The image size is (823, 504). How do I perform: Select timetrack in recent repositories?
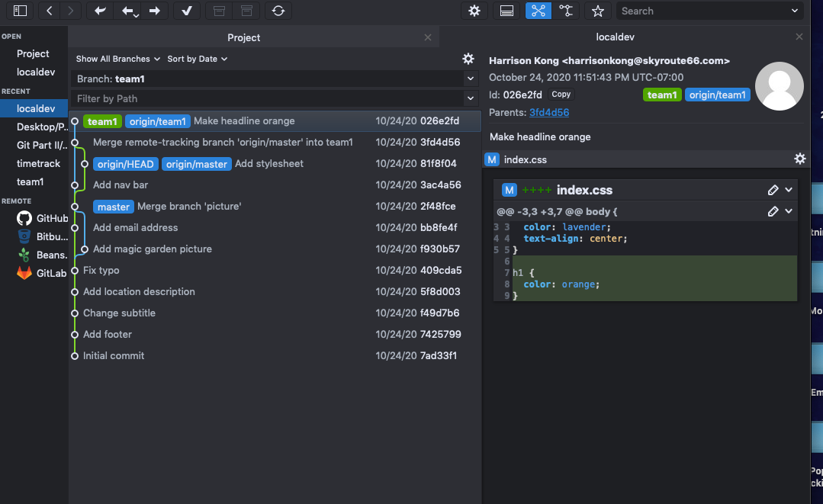[x=38, y=163]
